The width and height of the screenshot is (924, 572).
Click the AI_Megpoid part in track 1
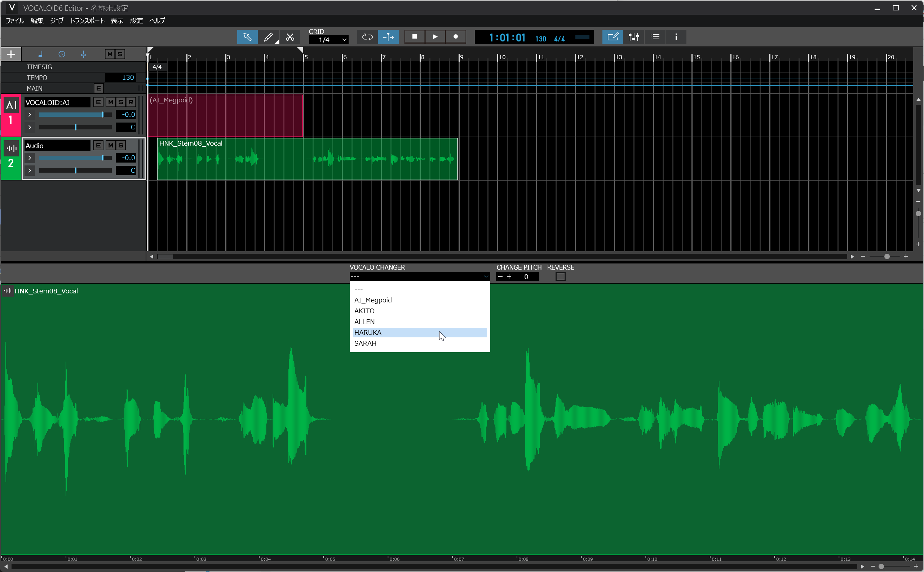225,115
